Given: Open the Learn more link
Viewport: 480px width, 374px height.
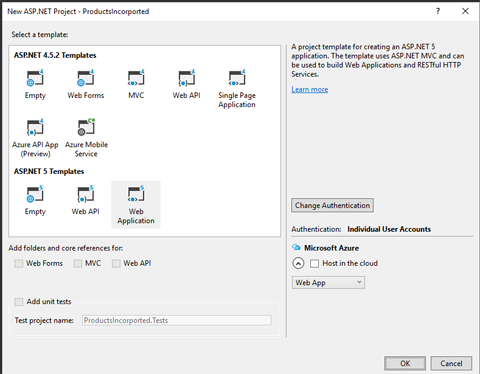Looking at the screenshot, I should pyautogui.click(x=310, y=89).
